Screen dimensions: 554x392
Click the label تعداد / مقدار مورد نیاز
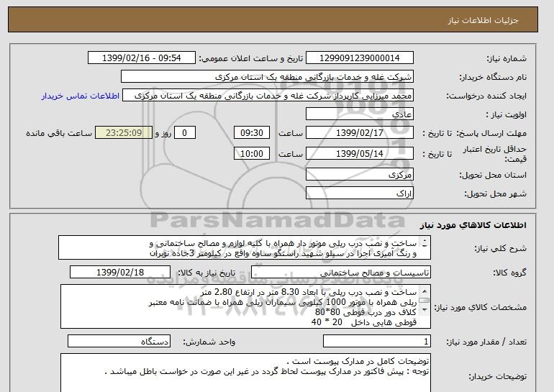click(486, 342)
